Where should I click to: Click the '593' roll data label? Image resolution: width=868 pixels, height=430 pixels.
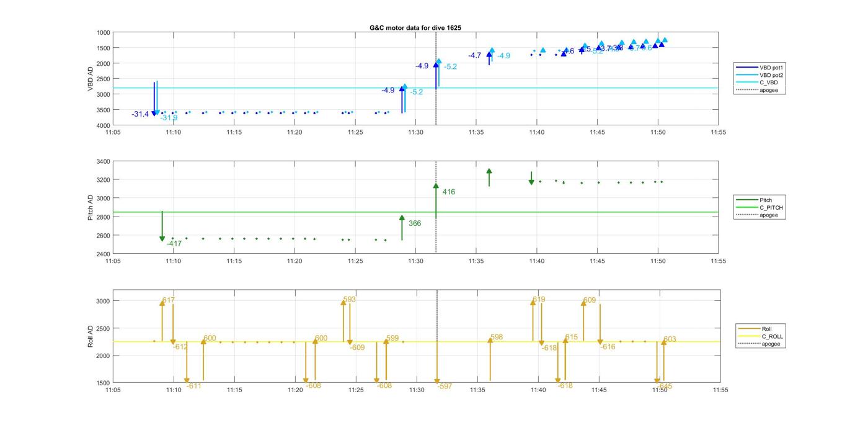(x=350, y=300)
